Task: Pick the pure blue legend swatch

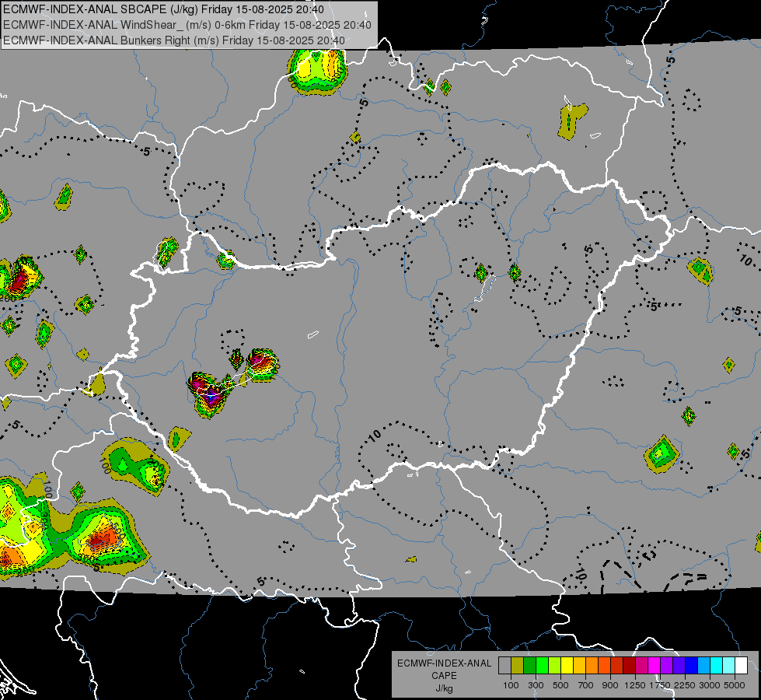Action: 692,666
